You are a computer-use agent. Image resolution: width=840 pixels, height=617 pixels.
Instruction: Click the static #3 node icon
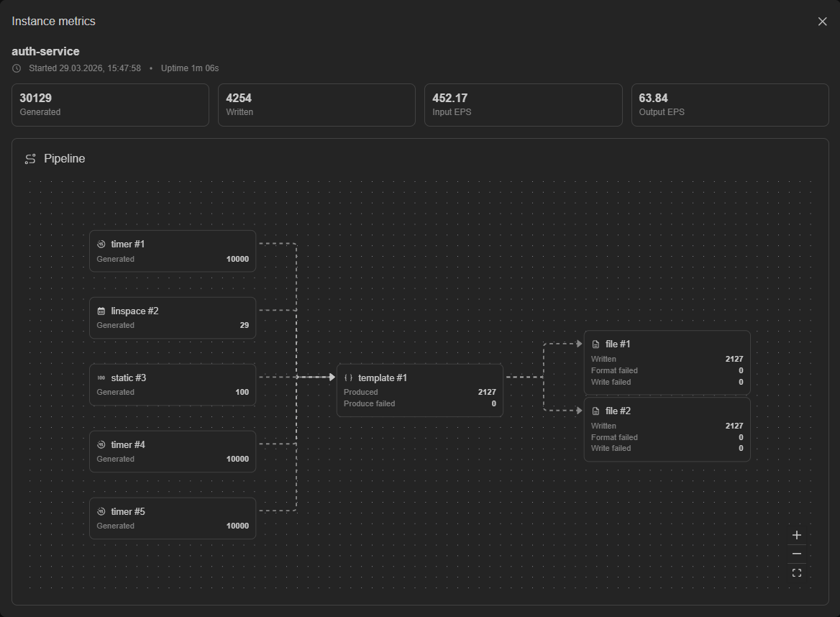point(101,378)
